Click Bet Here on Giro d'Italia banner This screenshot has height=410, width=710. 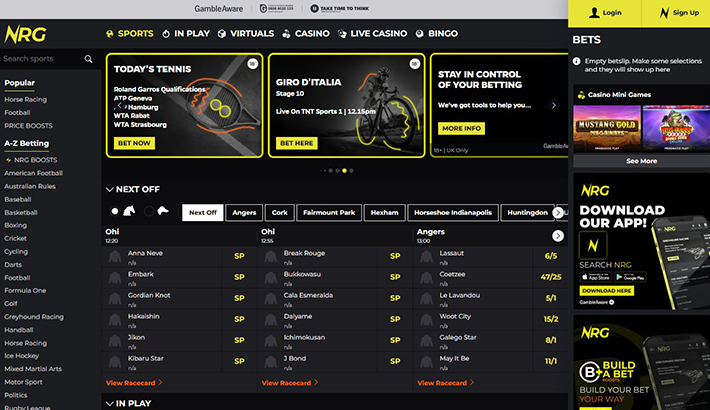[x=297, y=143]
